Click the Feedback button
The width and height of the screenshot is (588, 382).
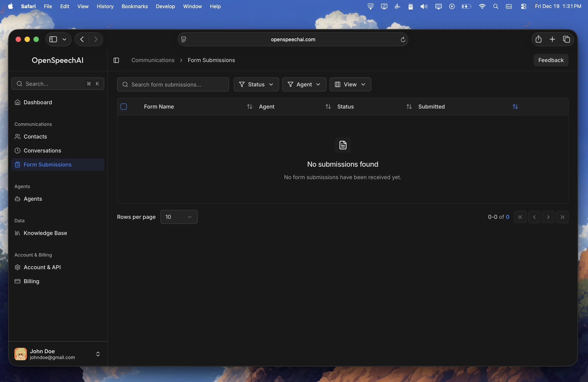point(551,60)
